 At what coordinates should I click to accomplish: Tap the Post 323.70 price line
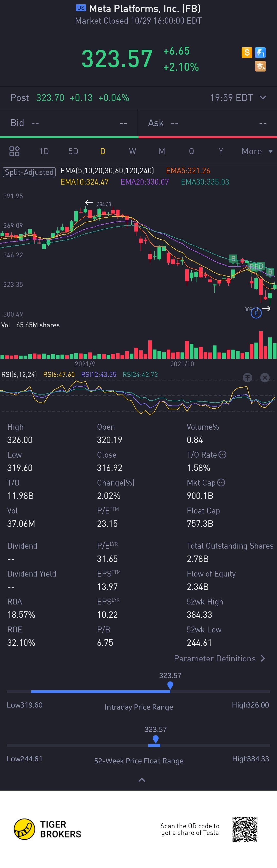(x=70, y=98)
